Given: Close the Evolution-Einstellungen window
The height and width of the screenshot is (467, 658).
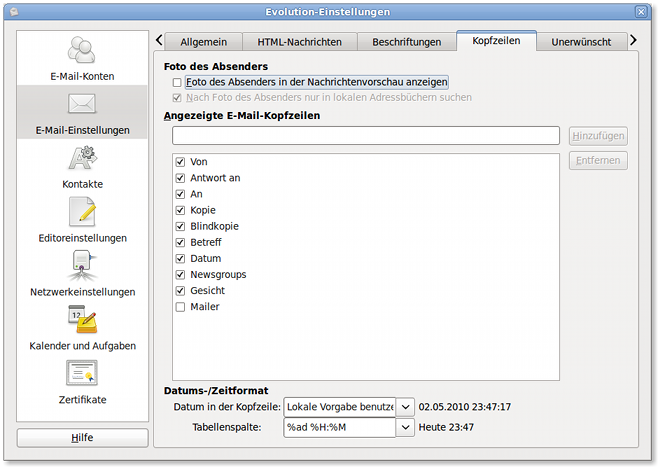Looking at the screenshot, I should tap(641, 12).
